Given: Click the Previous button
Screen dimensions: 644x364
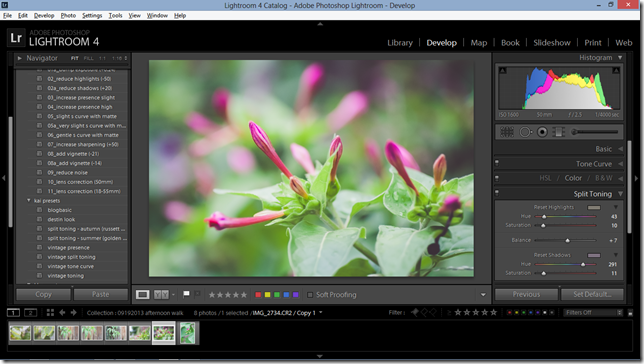Looking at the screenshot, I should (x=526, y=294).
